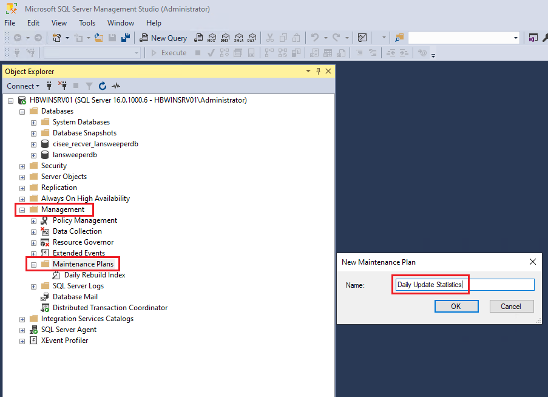The width and height of the screenshot is (548, 398).
Task: Close the Object Explorer panel
Action: pyautogui.click(x=328, y=71)
